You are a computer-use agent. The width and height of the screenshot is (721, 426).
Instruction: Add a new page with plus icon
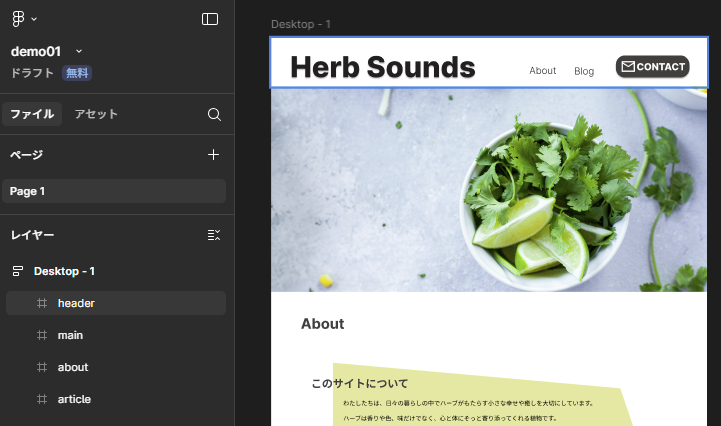[x=213, y=155]
